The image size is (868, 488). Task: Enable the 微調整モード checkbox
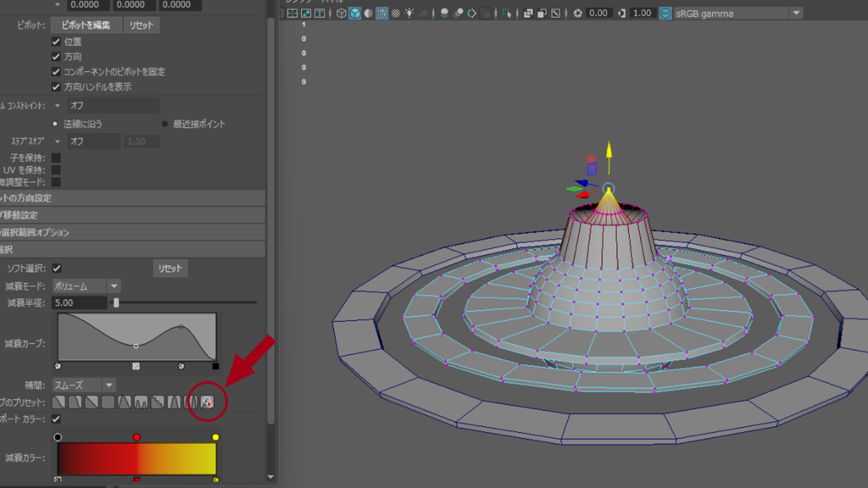pos(56,182)
